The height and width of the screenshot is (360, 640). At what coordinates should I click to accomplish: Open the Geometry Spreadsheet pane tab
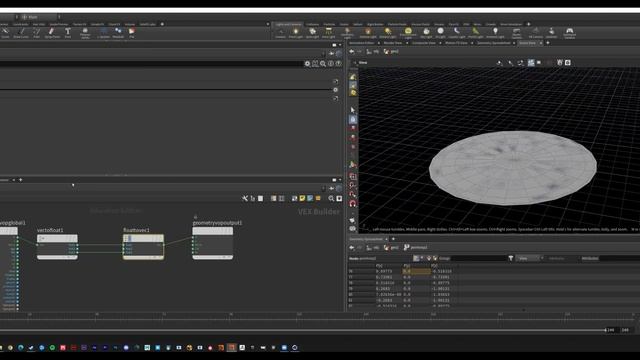[493, 43]
